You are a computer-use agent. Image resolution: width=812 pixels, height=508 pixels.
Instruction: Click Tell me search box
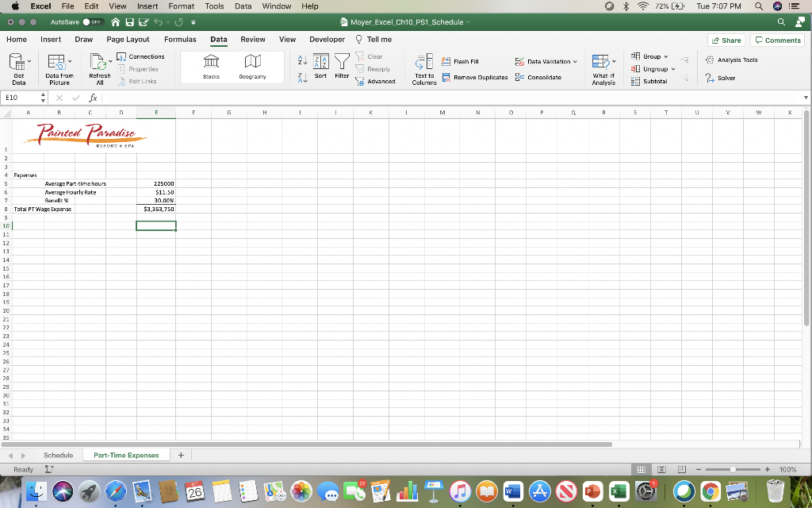pos(373,40)
